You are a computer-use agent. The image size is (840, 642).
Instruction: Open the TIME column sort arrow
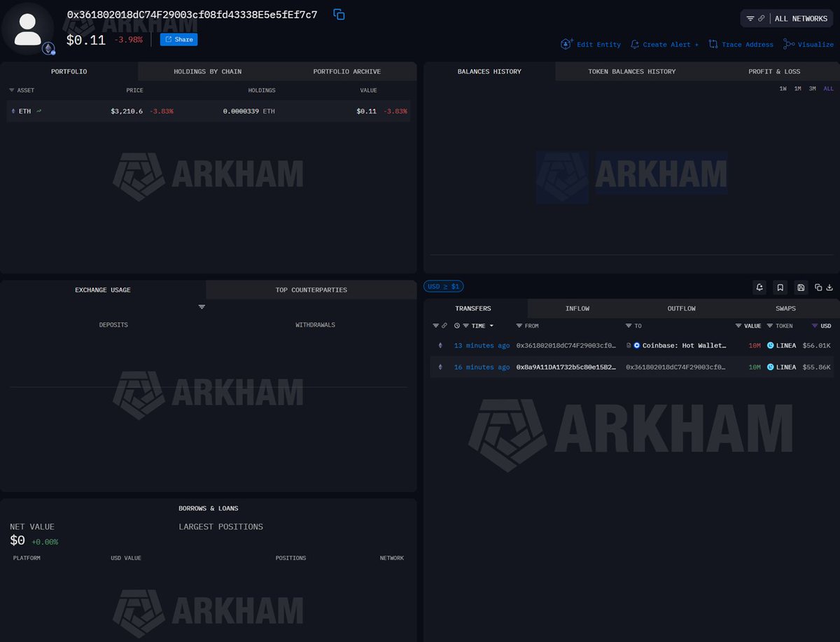pos(491,326)
